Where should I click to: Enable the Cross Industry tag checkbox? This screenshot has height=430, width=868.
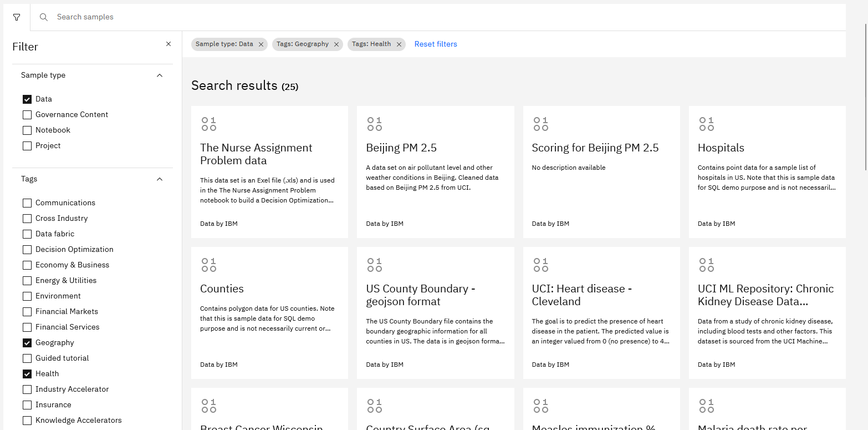[27, 219]
